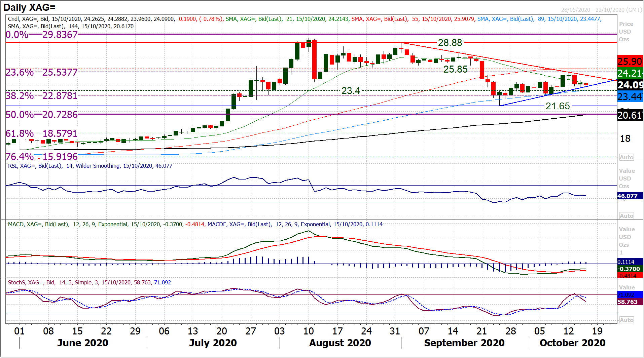Select the MACD -0.3700 value tag
Screen dimensions: 644x358
629,269
